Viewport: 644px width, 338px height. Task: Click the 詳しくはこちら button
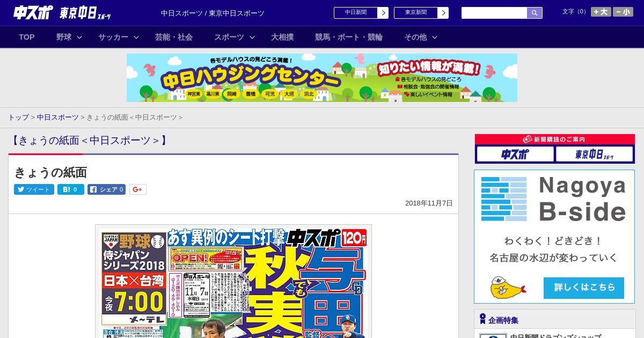coord(584,288)
